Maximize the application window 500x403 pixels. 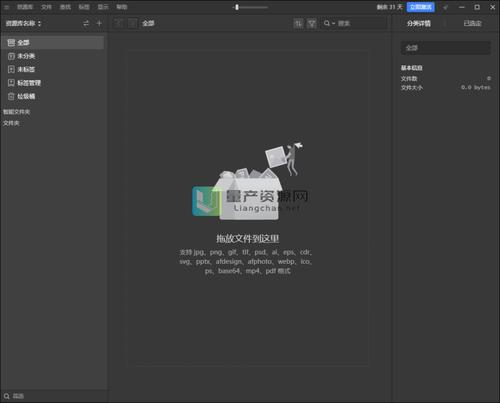[x=477, y=7]
